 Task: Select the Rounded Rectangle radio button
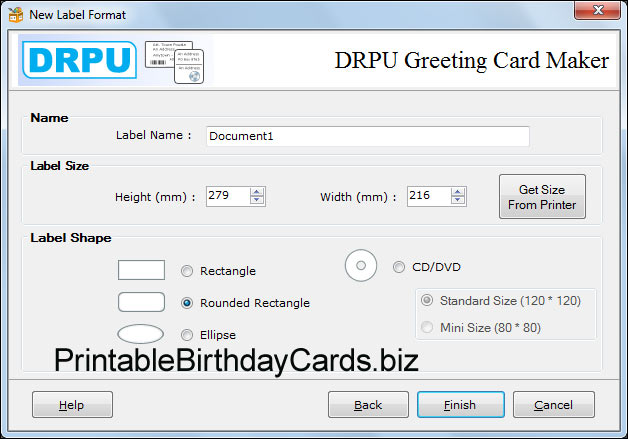point(187,303)
